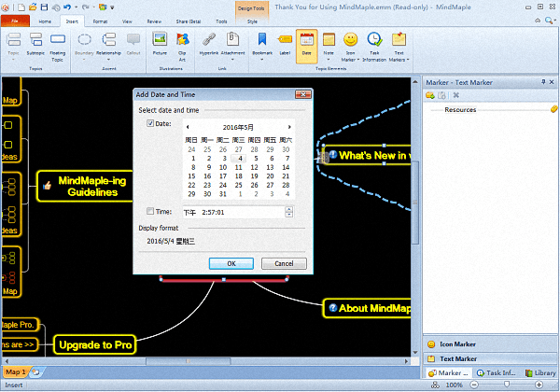Switch to the Home tab

point(45,21)
